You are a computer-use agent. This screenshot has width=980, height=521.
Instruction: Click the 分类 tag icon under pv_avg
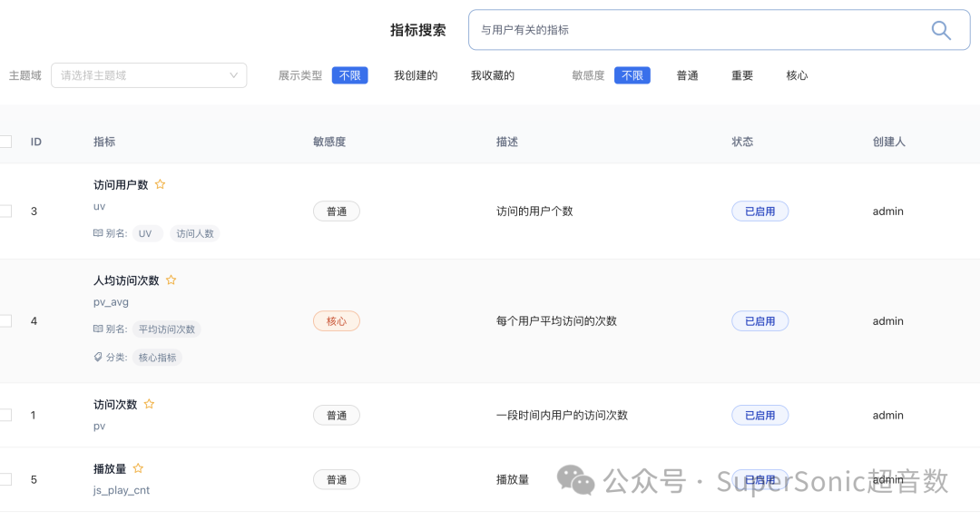(98, 358)
